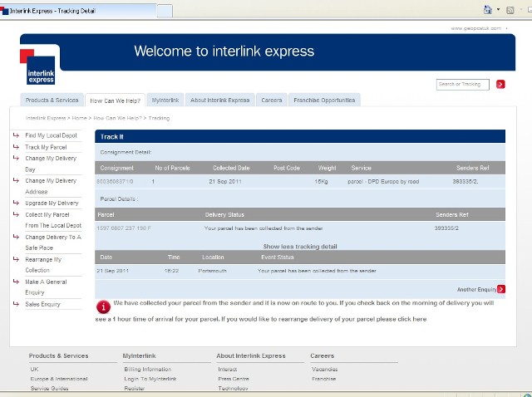The width and height of the screenshot is (532, 397).
Task: Click the 16Kg weight value
Action: tap(321, 181)
